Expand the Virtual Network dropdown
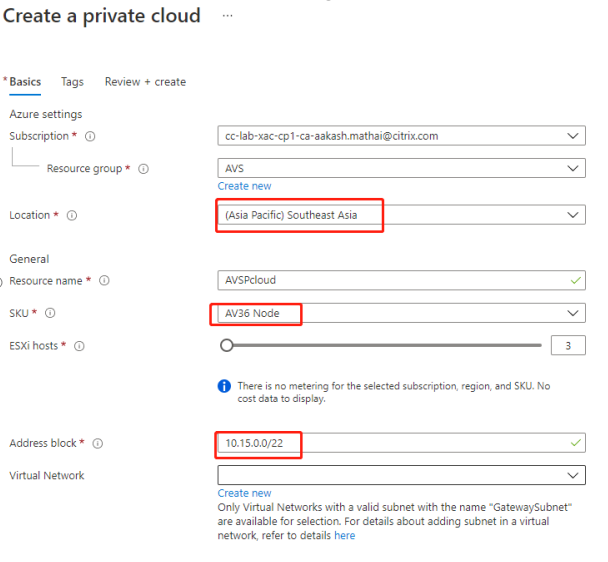 click(x=401, y=476)
